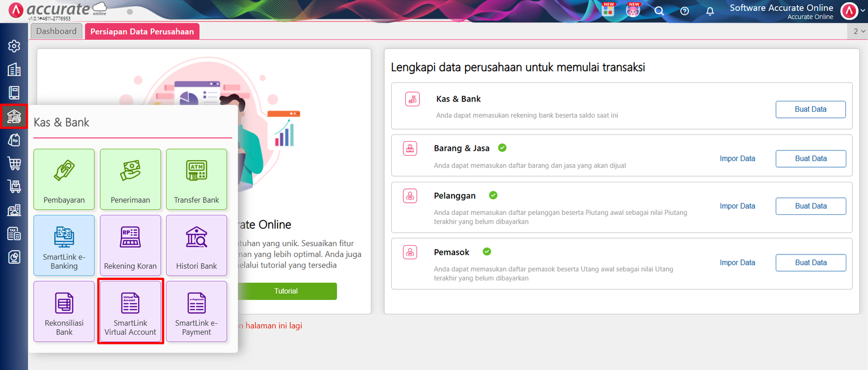868x370 pixels.
Task: Click the green Tutorial button
Action: click(286, 291)
